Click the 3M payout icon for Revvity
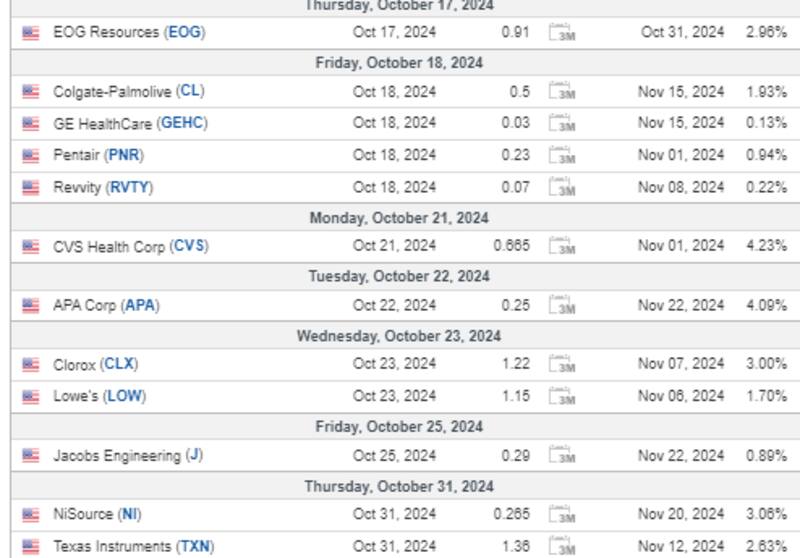This screenshot has height=558, width=800. (563, 188)
